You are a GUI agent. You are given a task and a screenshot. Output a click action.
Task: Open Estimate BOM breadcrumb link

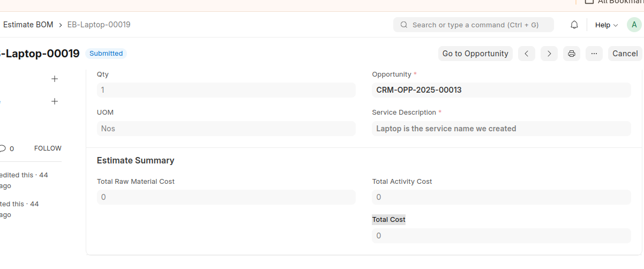(x=28, y=25)
